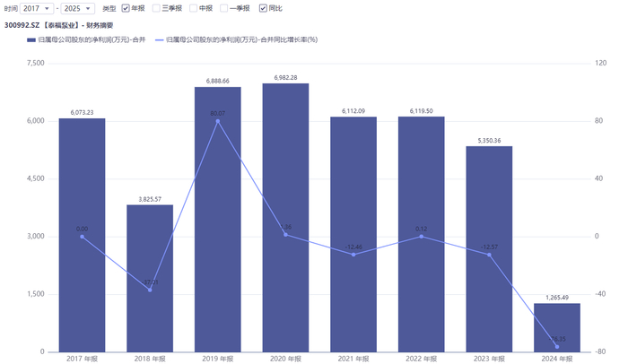Viewport: 628px width, 364px height.
Task: Select the 2018 年报 bar labeled 3,825.57
Action: point(150,278)
